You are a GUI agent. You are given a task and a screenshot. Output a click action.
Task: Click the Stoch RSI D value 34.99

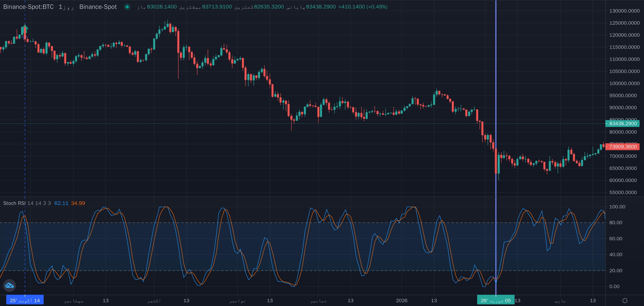pos(78,203)
